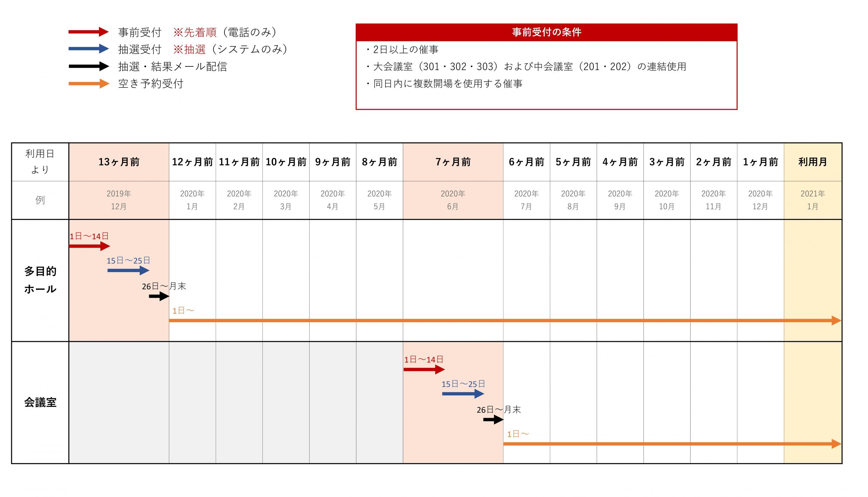
Task: Click the black arrow in 多目的ホール row
Action: click(159, 296)
